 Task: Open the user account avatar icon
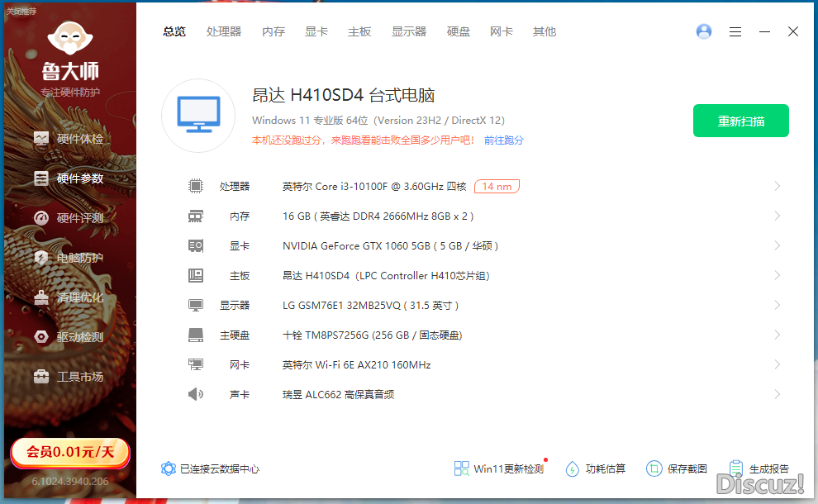click(704, 31)
